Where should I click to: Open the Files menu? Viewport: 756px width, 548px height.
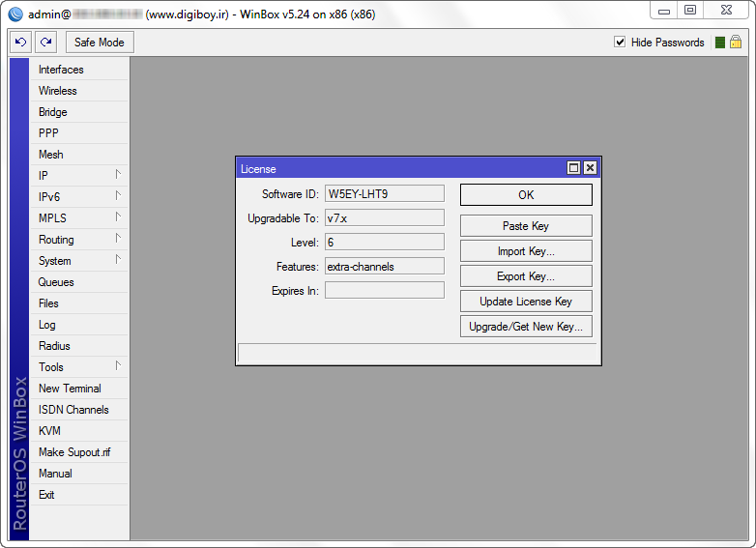tap(79, 303)
